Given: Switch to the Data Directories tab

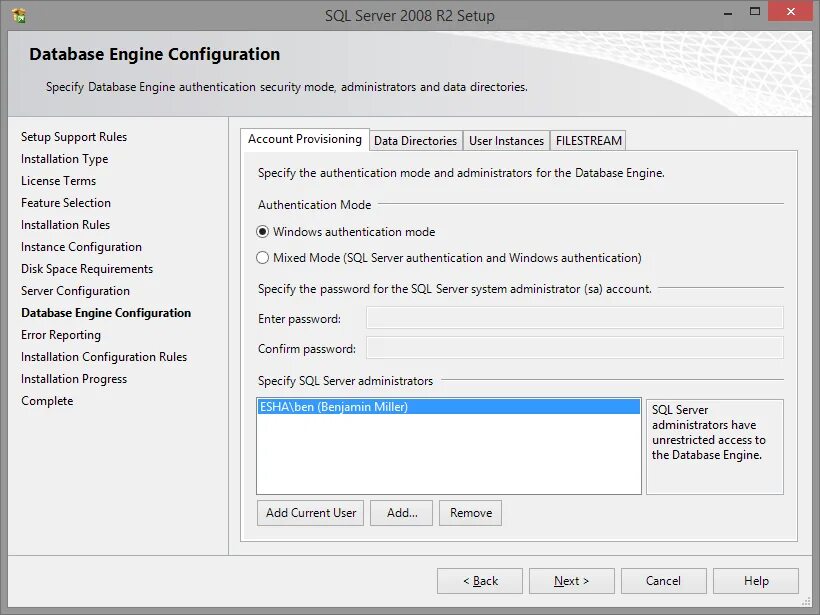Looking at the screenshot, I should pyautogui.click(x=416, y=141).
